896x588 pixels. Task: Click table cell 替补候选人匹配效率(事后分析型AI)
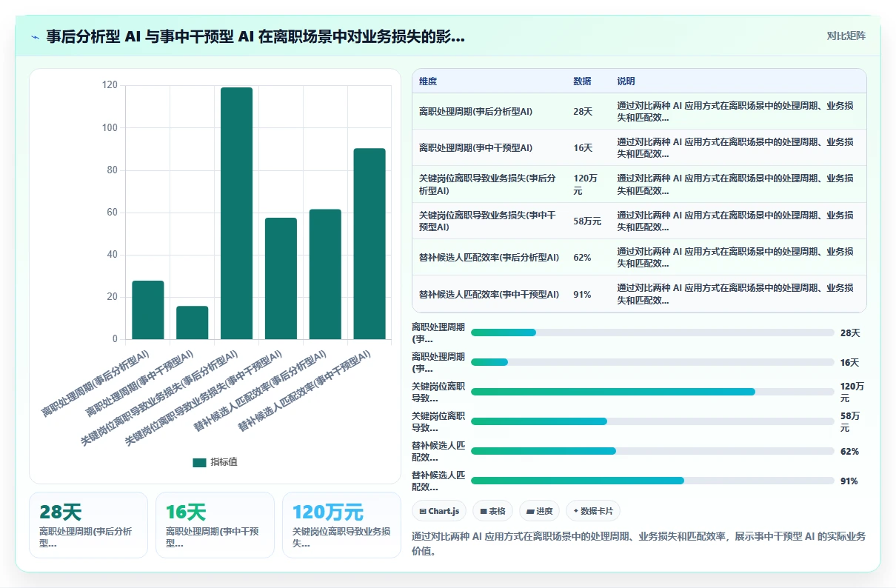489,257
